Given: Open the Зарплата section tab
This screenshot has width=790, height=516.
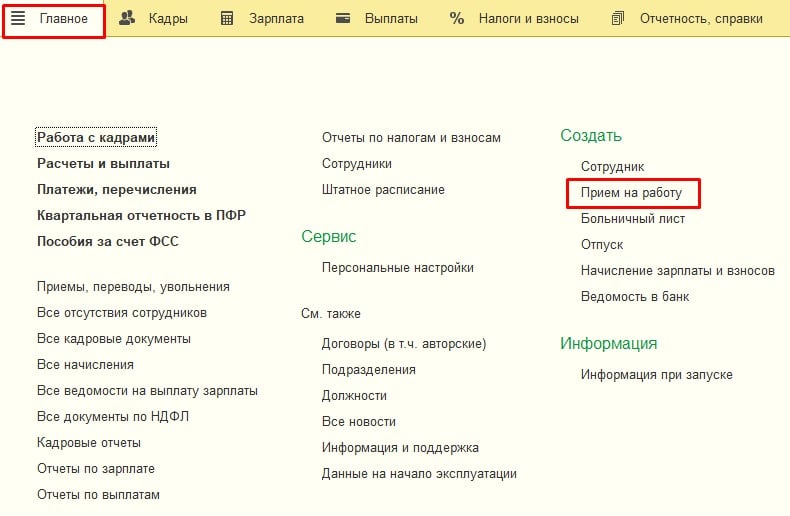Looking at the screenshot, I should coord(275,19).
